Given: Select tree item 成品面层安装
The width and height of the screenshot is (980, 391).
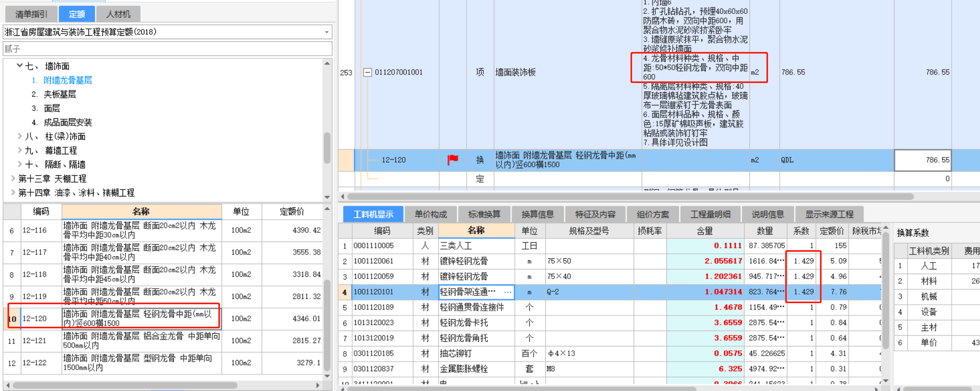Looking at the screenshot, I should click(x=67, y=123).
